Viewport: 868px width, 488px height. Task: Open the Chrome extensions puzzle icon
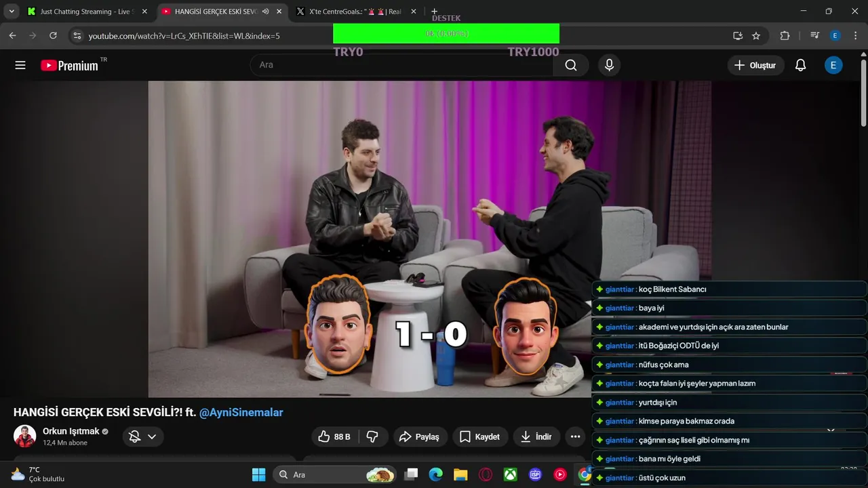[x=785, y=35]
